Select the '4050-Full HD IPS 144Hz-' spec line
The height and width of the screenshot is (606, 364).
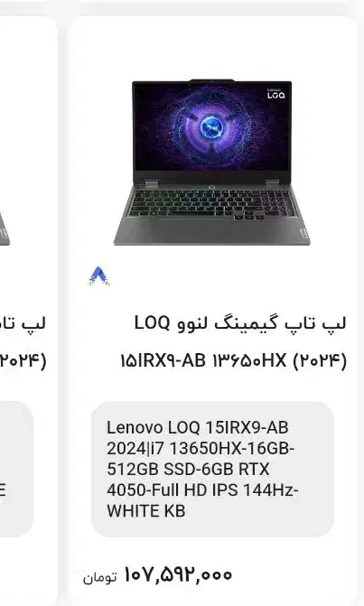click(202, 489)
